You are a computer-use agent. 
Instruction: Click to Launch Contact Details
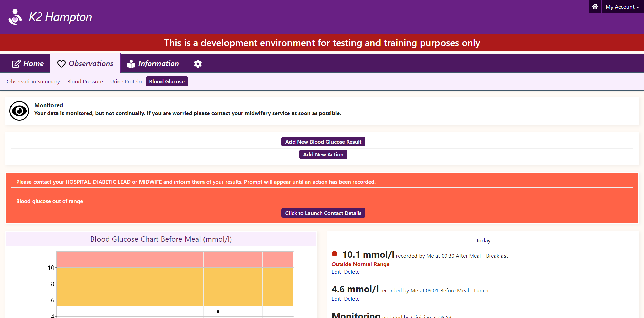(x=323, y=213)
